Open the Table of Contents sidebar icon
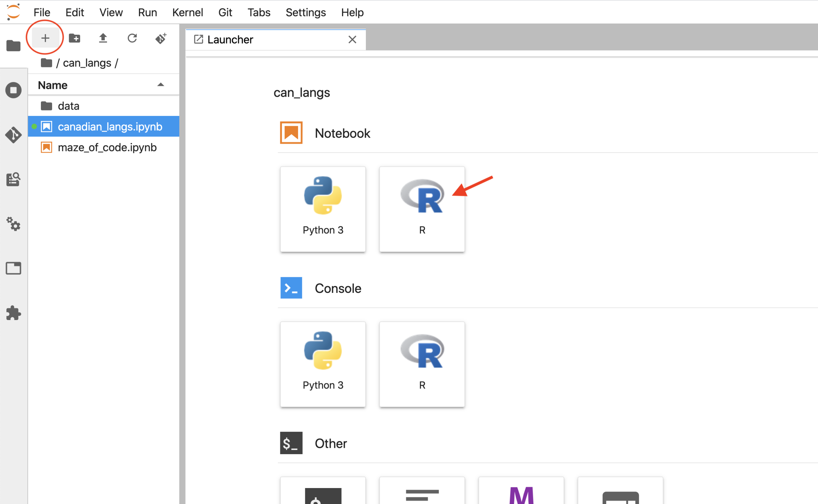Viewport: 818px width, 504px height. (x=13, y=180)
